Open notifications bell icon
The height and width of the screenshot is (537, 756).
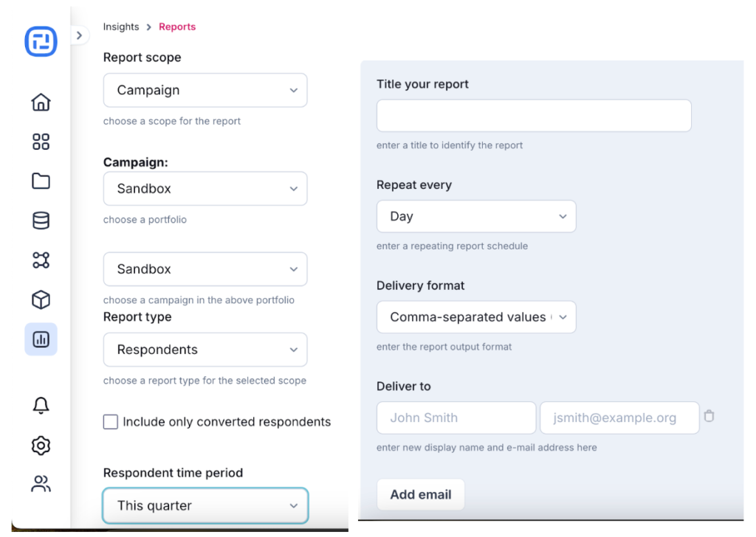(x=41, y=406)
